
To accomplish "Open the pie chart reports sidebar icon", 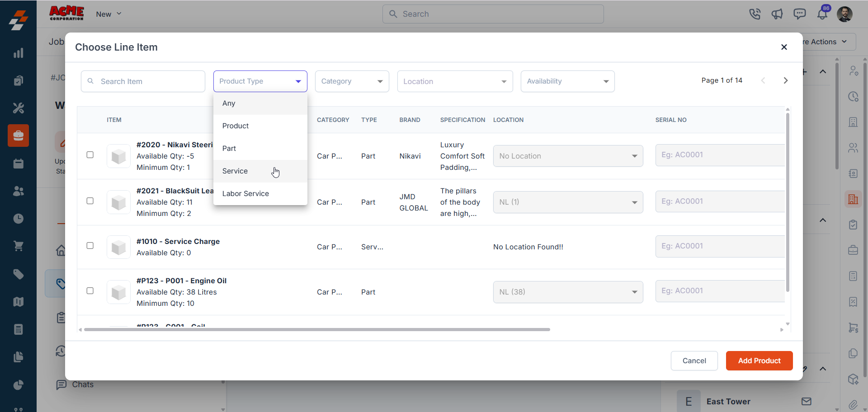I will (x=19, y=385).
